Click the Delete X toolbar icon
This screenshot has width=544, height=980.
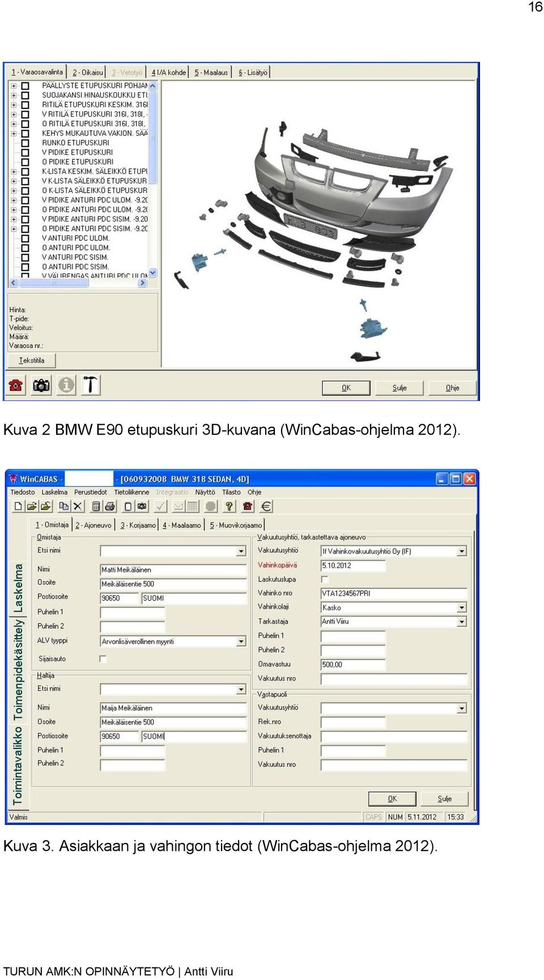click(x=78, y=506)
